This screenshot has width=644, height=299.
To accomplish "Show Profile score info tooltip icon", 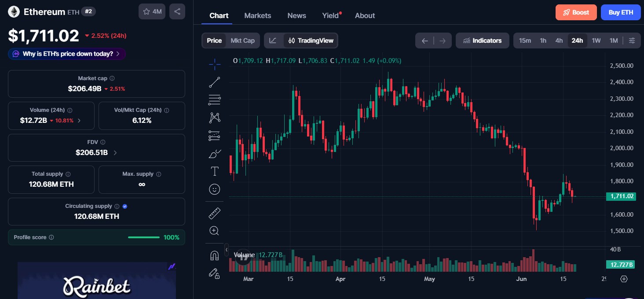I will (51, 237).
